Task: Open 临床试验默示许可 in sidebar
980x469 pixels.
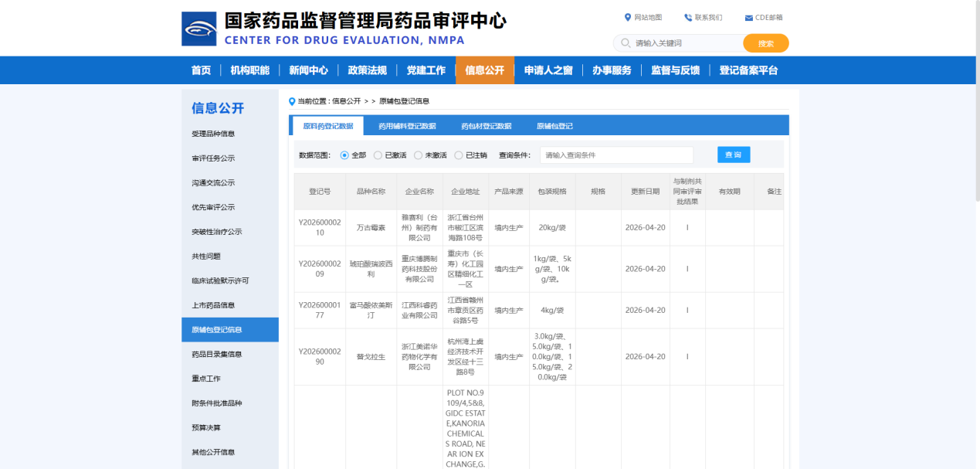Action: tap(230, 280)
